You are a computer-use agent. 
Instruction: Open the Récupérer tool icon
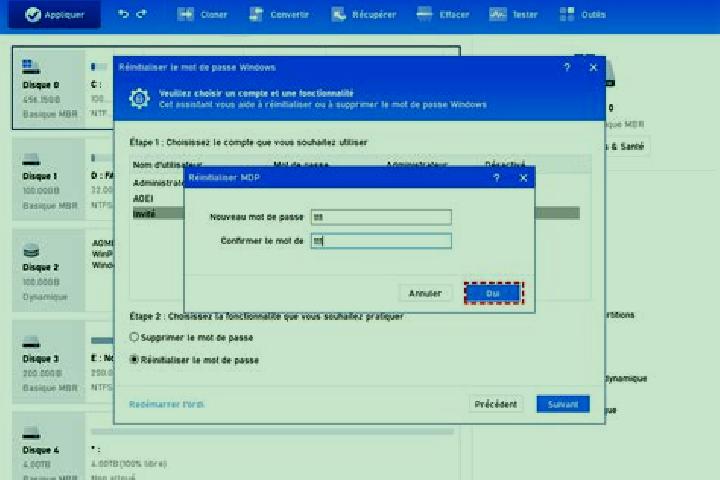pos(338,14)
